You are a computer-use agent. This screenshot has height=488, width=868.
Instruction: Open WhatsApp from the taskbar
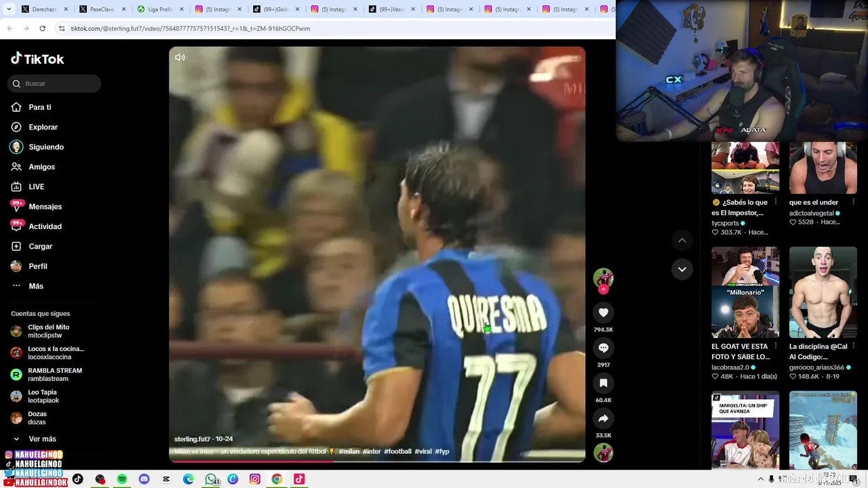coord(211,479)
